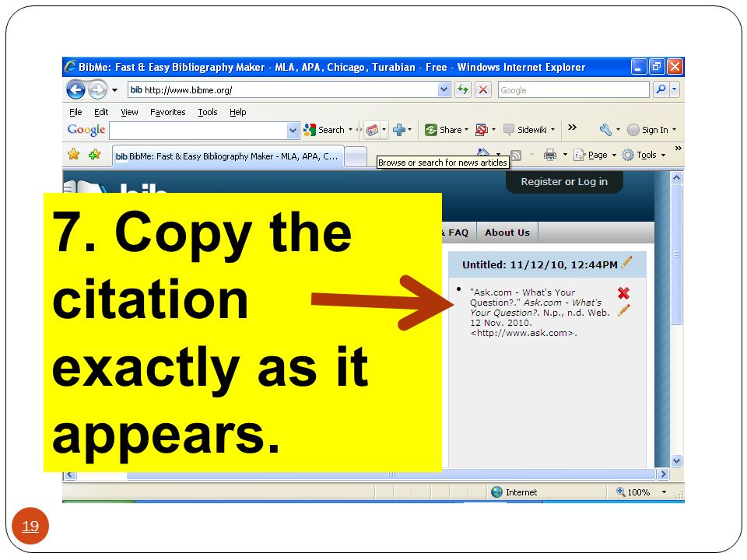Open the Print dropdown arrow
Screen dimensions: 747x560
[565, 155]
